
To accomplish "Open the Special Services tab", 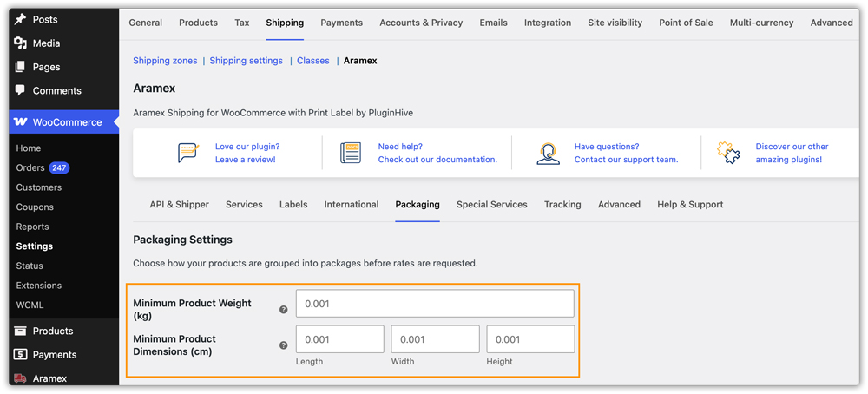I will 492,205.
